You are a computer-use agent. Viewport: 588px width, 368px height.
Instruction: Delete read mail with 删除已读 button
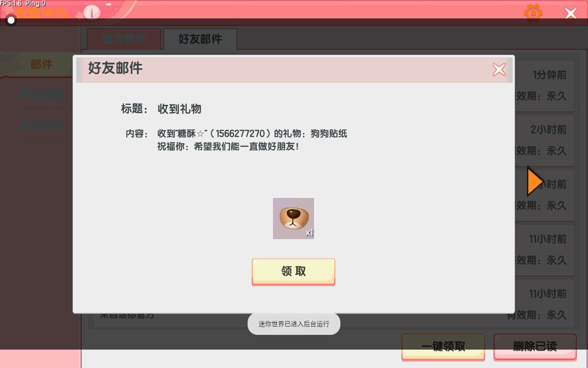point(535,346)
